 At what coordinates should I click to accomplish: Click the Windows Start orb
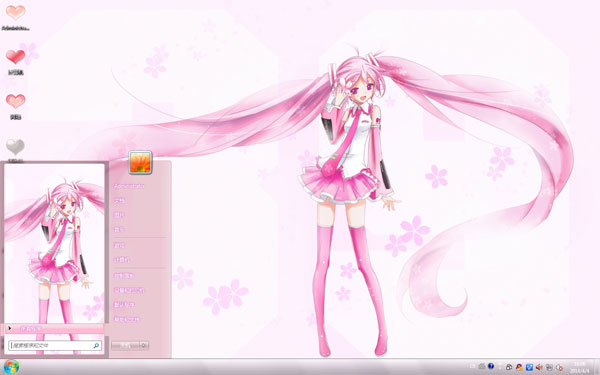pos(11,367)
